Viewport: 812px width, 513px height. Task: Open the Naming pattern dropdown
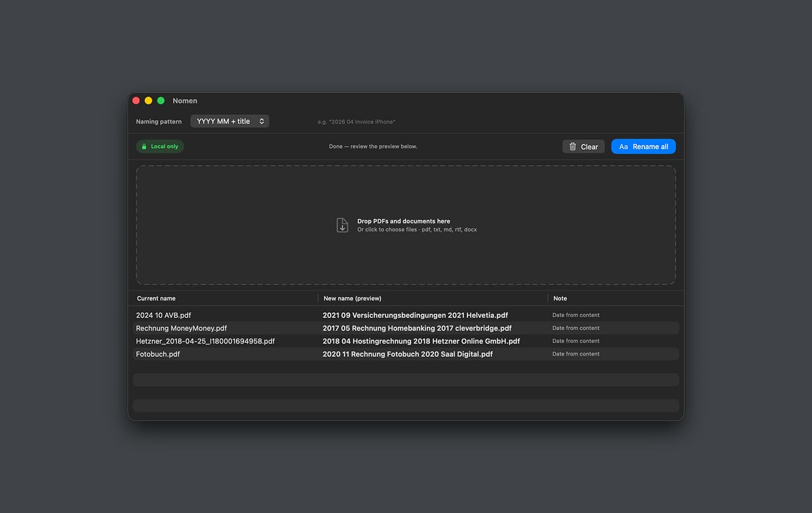pos(230,121)
